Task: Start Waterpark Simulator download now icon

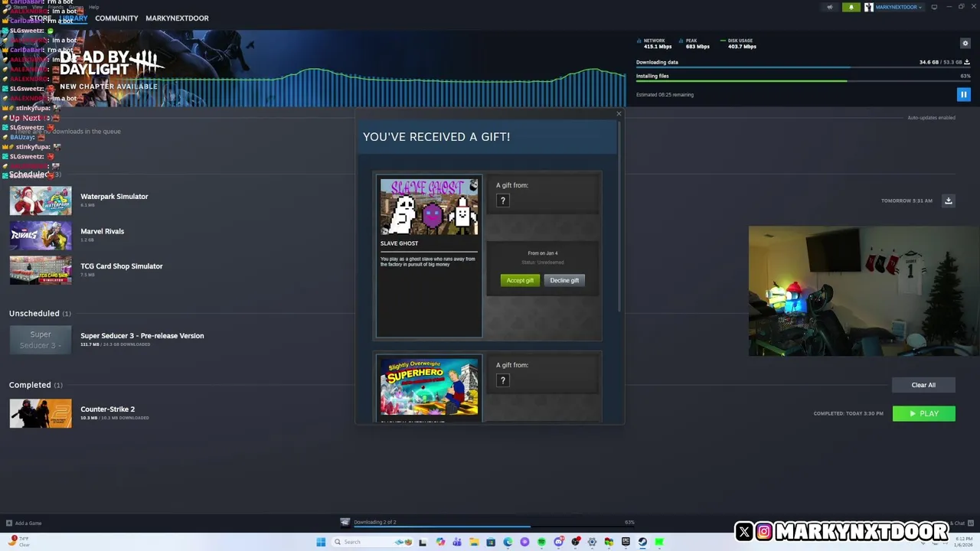Action: pos(948,201)
